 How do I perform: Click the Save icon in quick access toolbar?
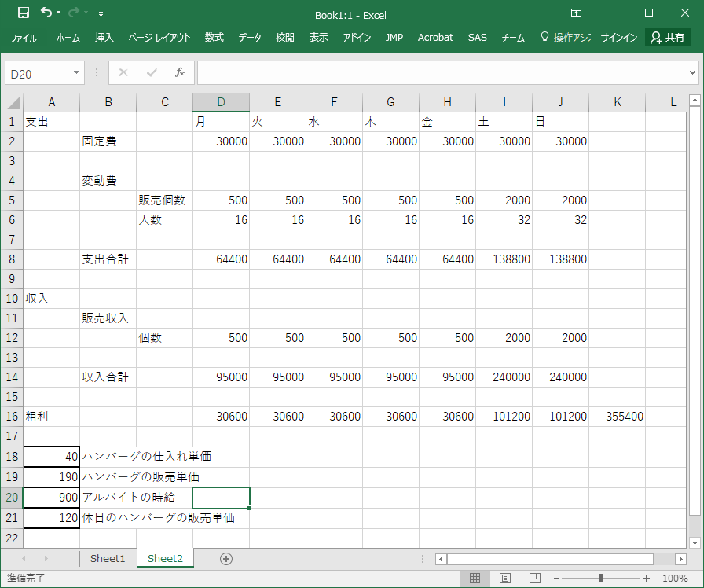[23, 13]
